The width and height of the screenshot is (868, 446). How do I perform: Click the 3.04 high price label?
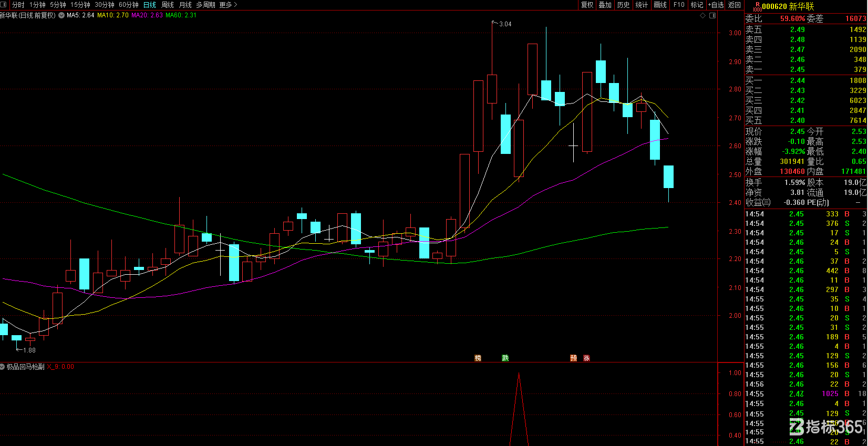[505, 24]
